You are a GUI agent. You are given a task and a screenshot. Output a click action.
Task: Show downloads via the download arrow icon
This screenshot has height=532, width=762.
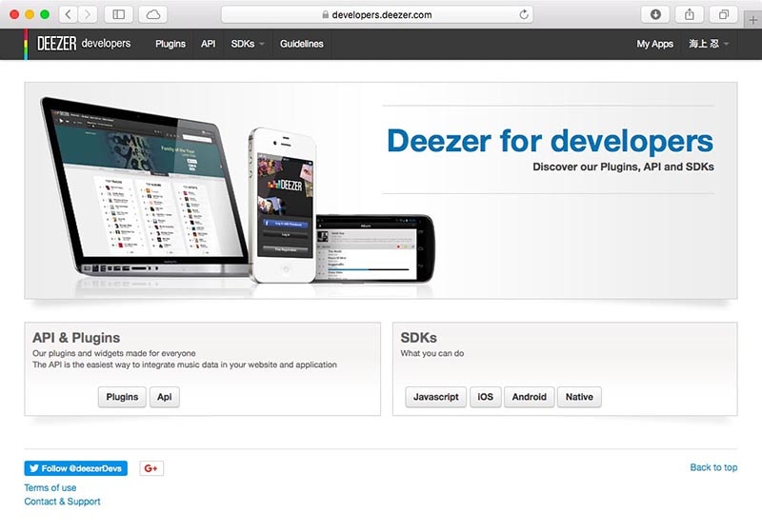[655, 14]
